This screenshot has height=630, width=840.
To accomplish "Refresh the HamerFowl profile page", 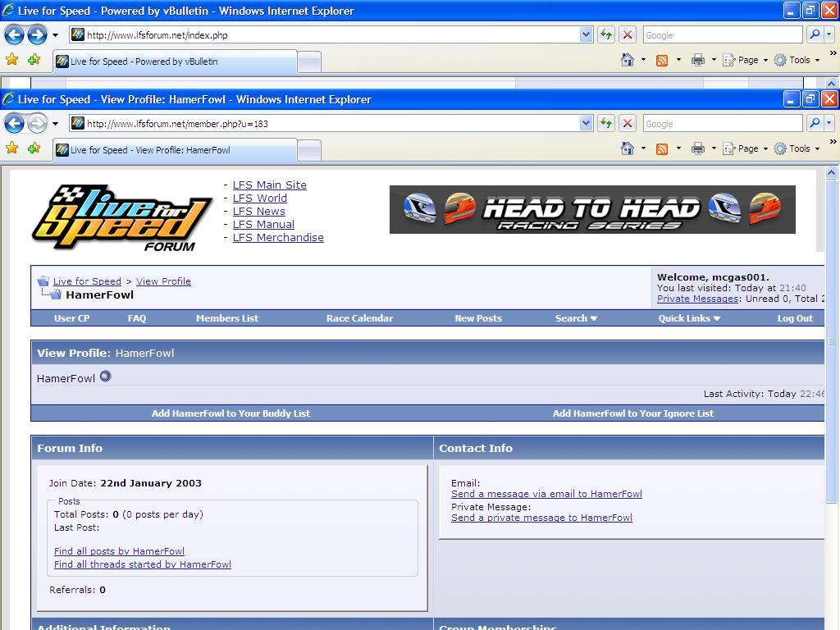I will [606, 124].
